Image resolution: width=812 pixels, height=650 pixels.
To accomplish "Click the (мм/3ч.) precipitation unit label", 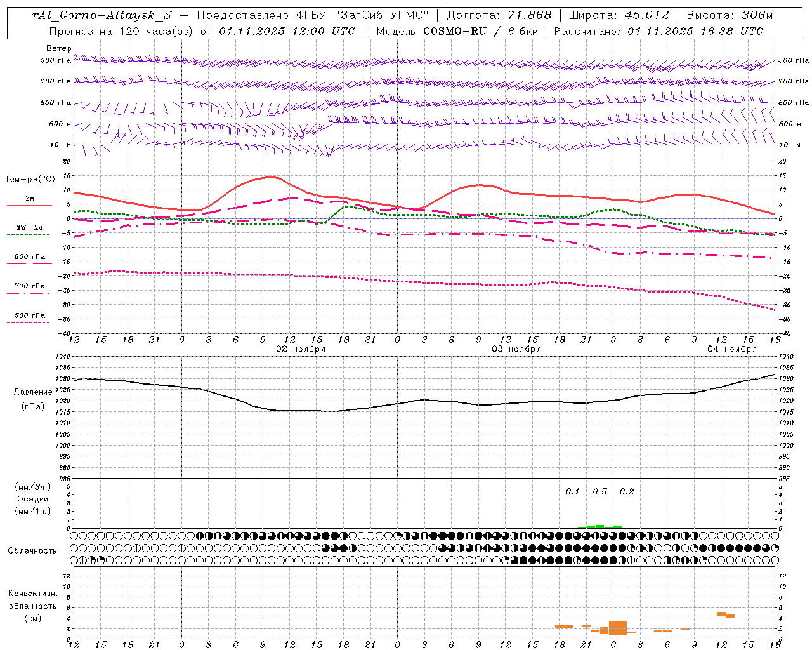I will click(33, 487).
